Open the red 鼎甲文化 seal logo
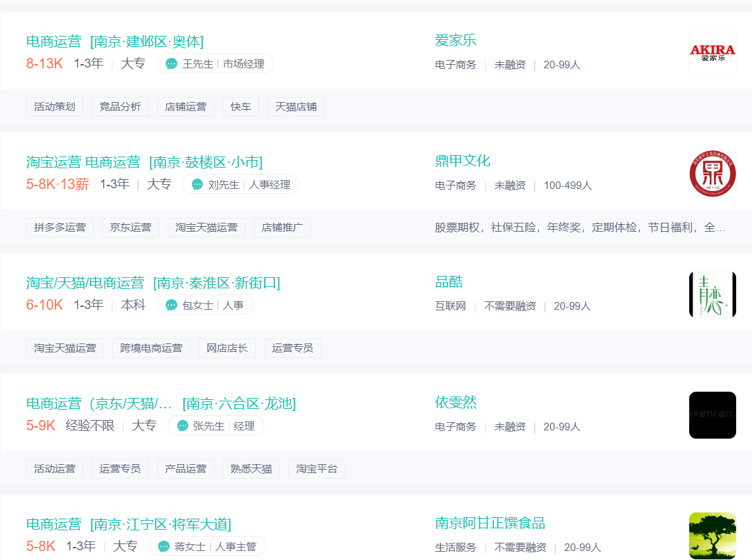Image resolution: width=752 pixels, height=560 pixels. pos(712,174)
